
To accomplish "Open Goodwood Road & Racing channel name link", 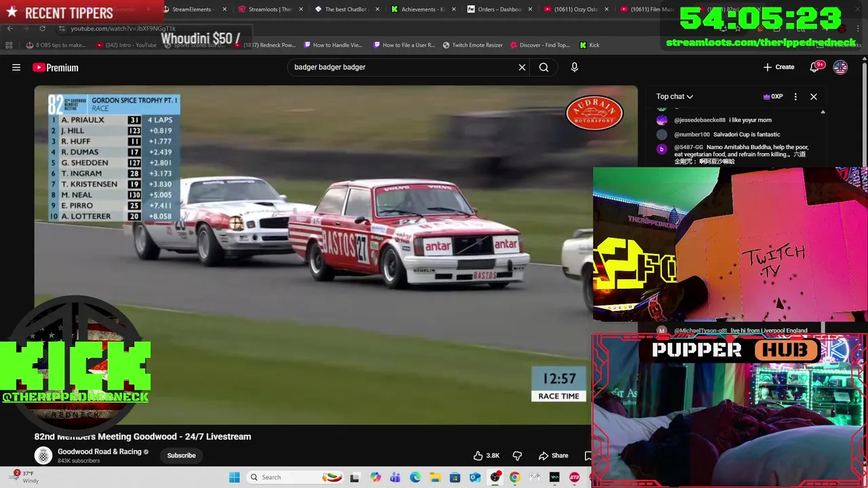I will pyautogui.click(x=99, y=451).
